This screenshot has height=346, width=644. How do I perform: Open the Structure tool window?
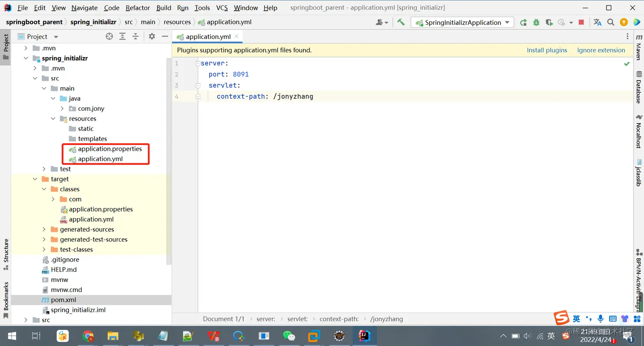[x=6, y=254]
